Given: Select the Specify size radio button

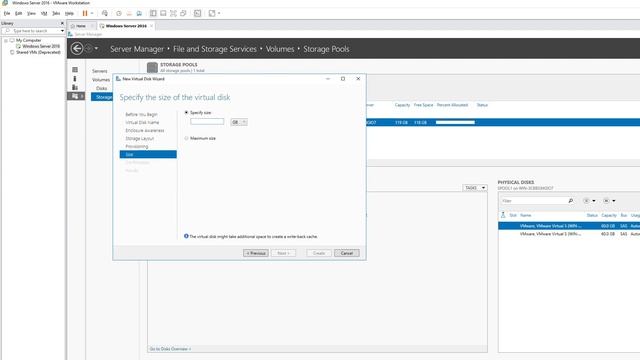Looking at the screenshot, I should click(187, 112).
